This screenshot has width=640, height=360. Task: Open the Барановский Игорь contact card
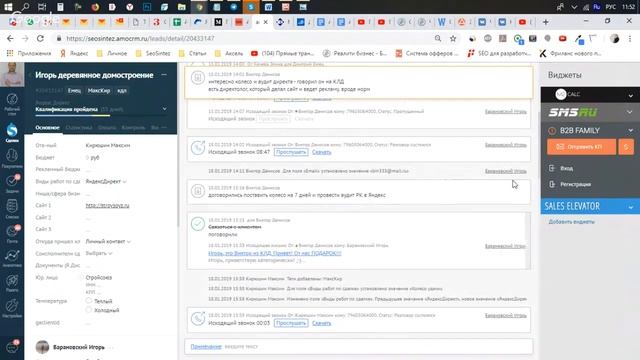79,347
